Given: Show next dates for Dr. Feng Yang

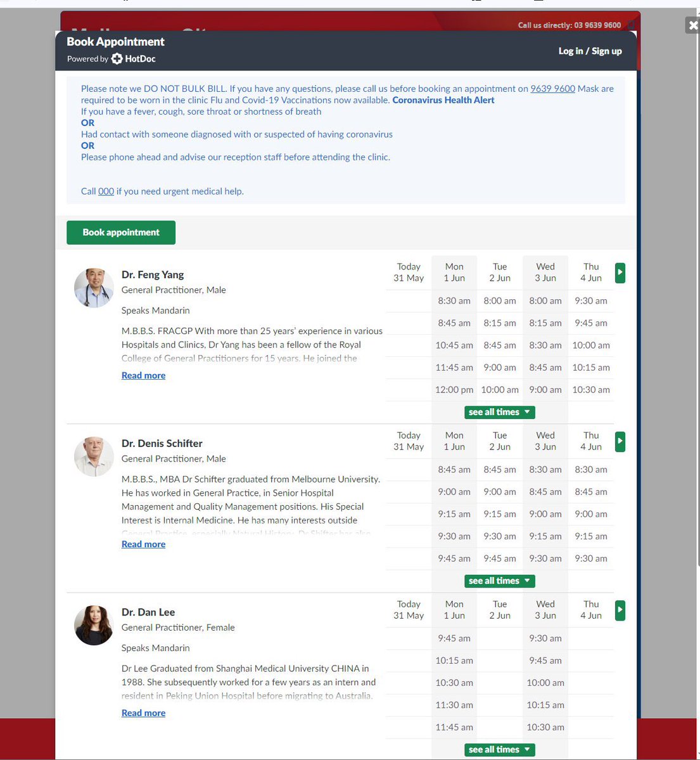Looking at the screenshot, I should pos(620,273).
